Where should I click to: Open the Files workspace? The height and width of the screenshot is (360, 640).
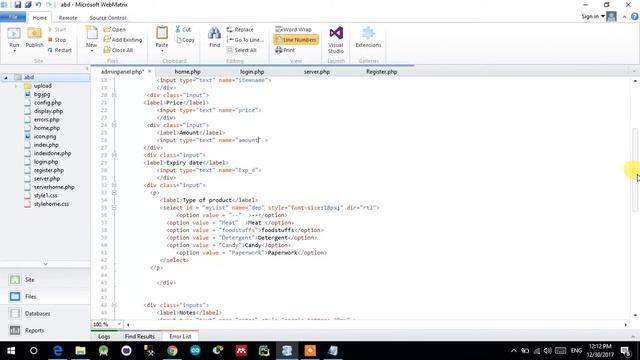pos(45,296)
